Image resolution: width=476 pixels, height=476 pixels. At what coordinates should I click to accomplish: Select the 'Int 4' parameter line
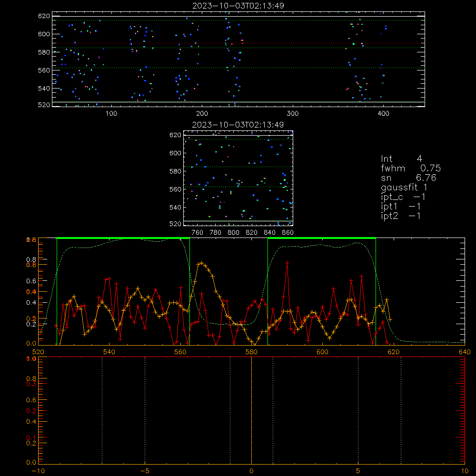(x=401, y=159)
